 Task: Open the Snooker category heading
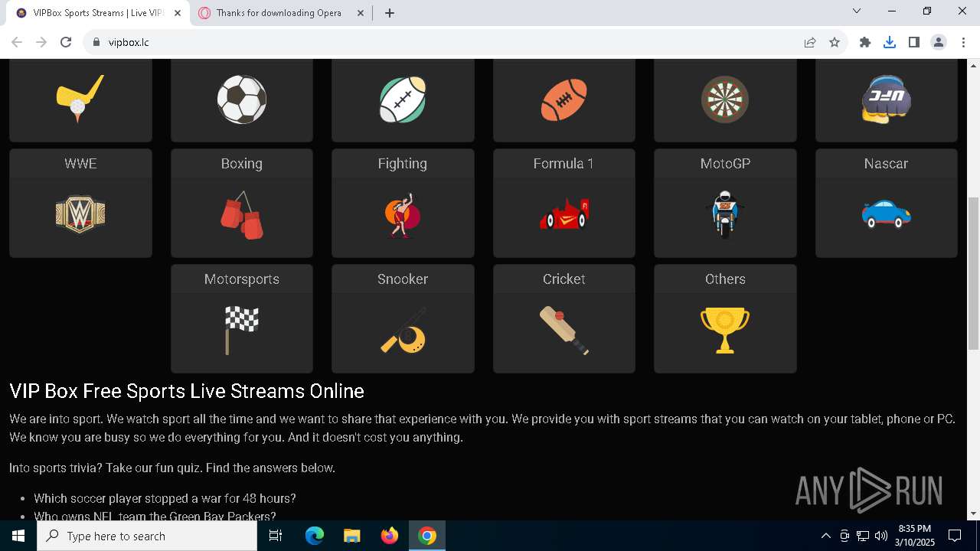[403, 279]
